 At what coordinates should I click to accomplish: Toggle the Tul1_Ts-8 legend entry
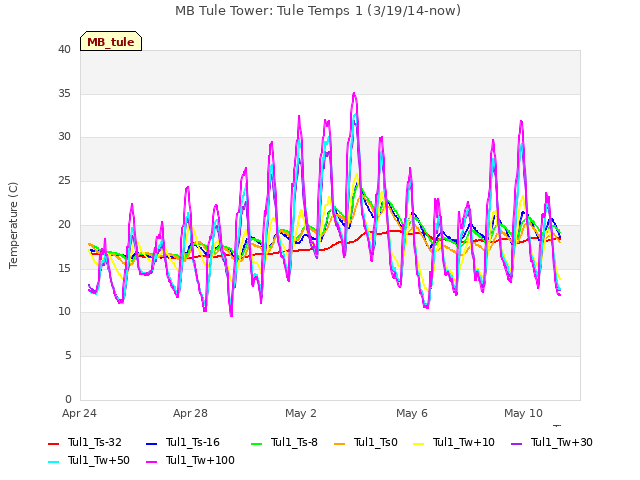(284, 442)
